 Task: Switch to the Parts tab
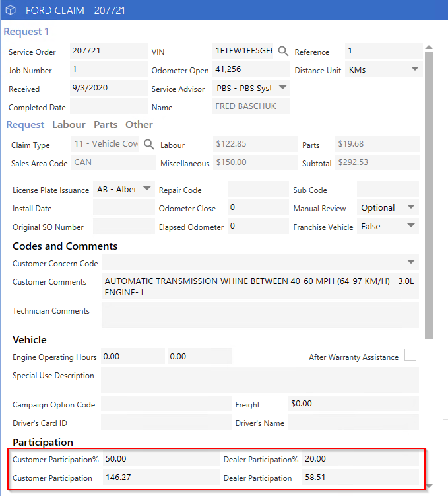coord(106,125)
